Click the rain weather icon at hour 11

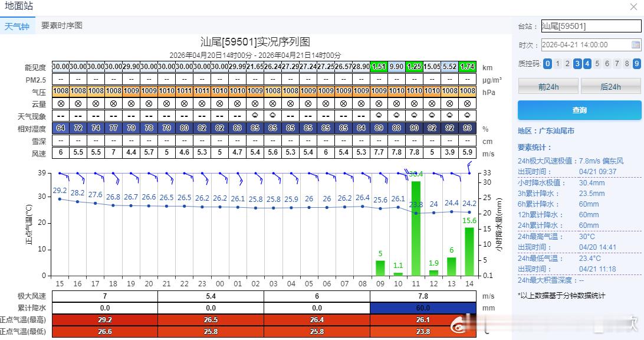[414, 116]
